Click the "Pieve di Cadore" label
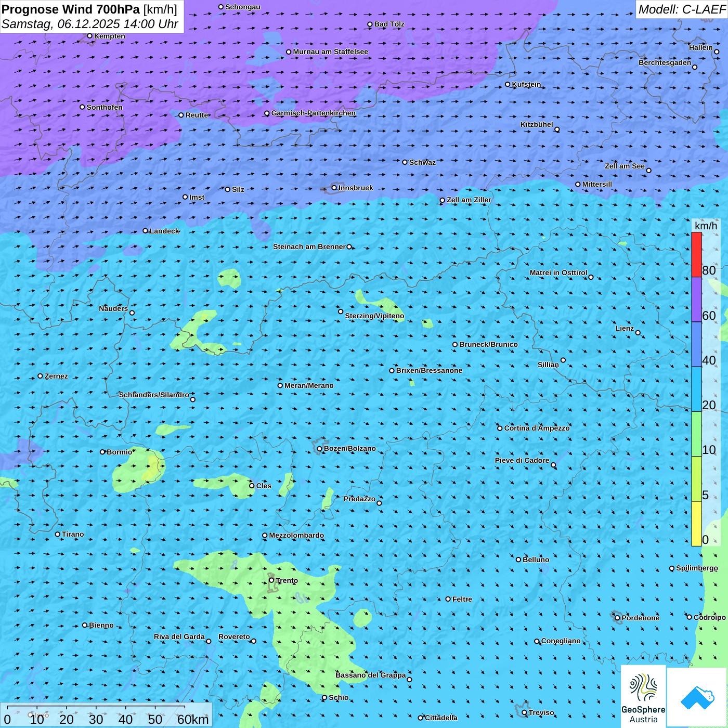 point(522,460)
